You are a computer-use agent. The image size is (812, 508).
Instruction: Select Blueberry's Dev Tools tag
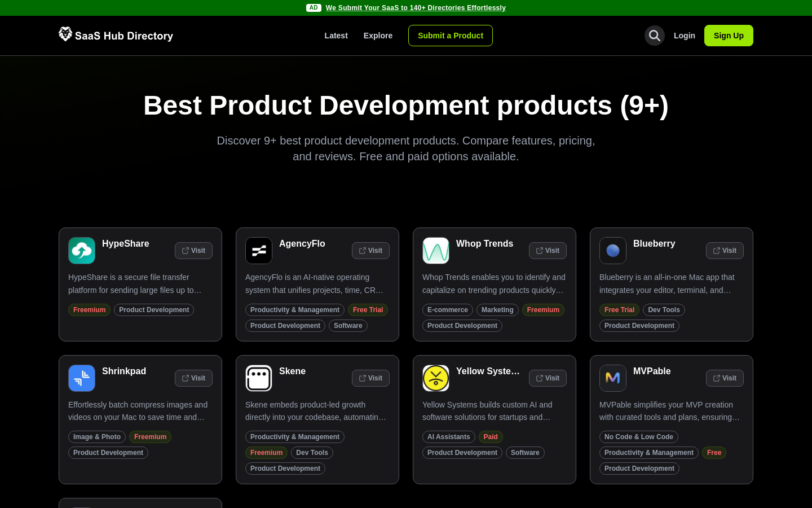click(664, 310)
